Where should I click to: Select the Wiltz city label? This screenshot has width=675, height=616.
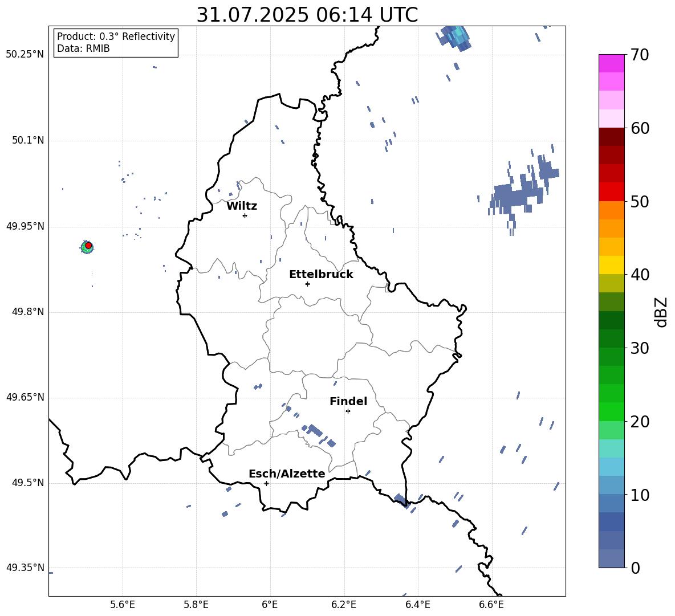(x=242, y=206)
